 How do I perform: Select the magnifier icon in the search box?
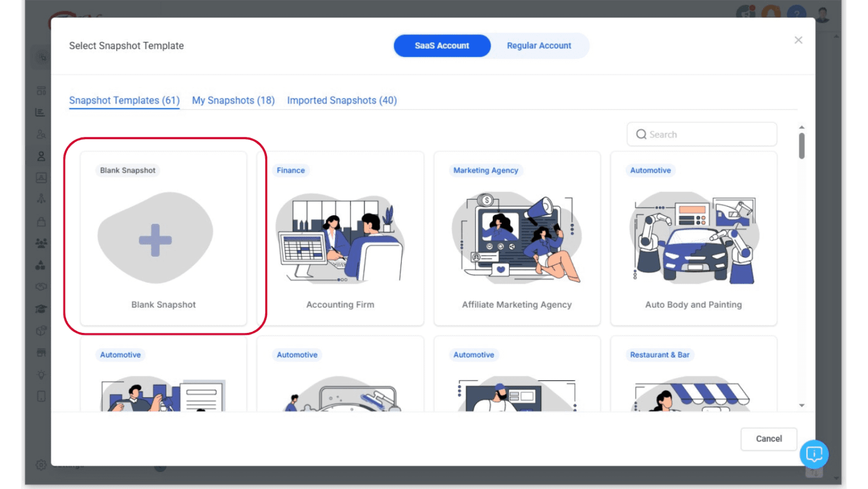(x=641, y=134)
